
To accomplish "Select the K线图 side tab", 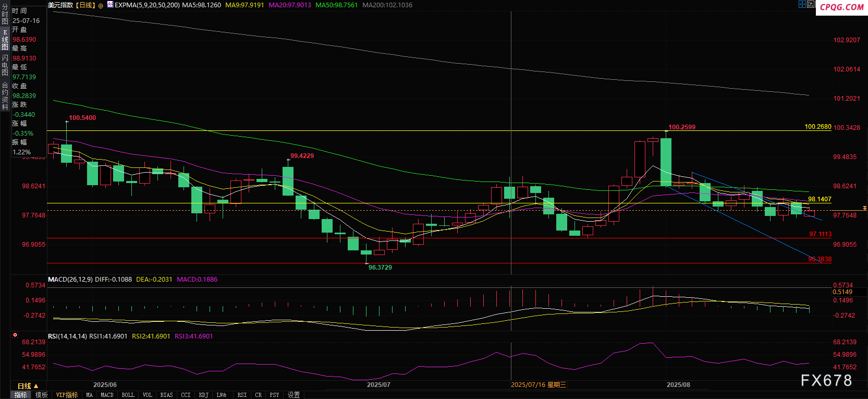I will tap(5, 40).
